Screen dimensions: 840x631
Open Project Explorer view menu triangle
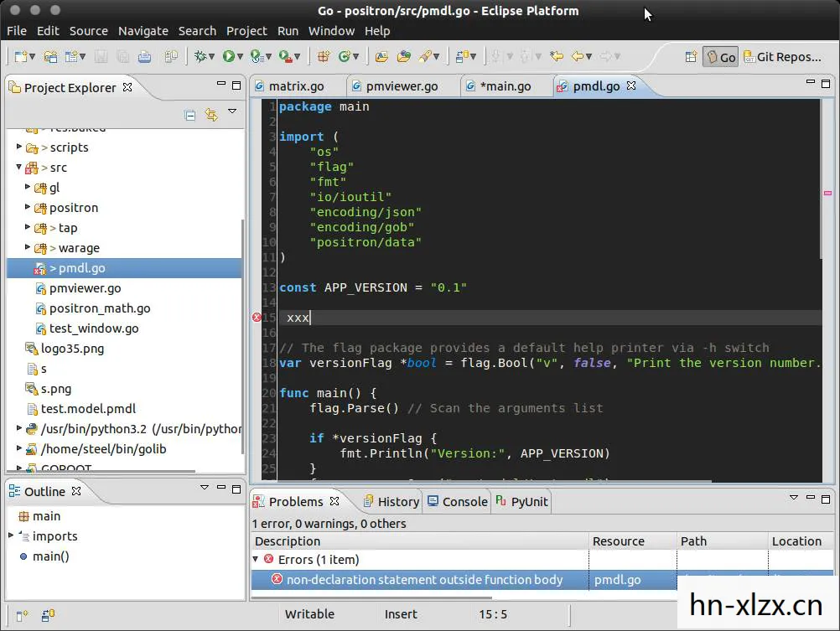(x=232, y=111)
